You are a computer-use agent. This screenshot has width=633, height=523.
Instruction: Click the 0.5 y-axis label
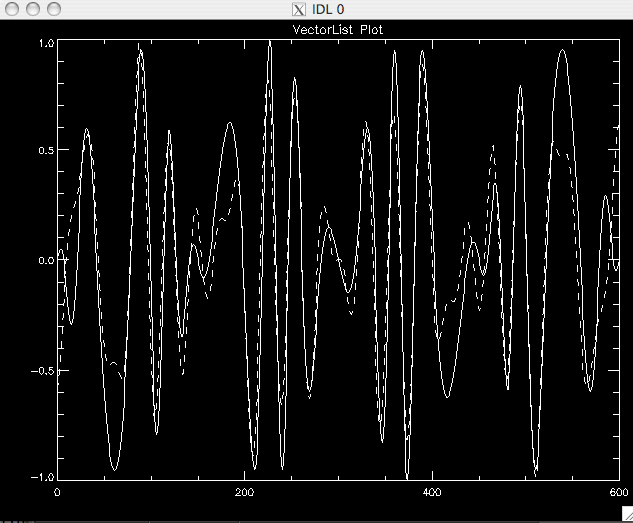45,151
